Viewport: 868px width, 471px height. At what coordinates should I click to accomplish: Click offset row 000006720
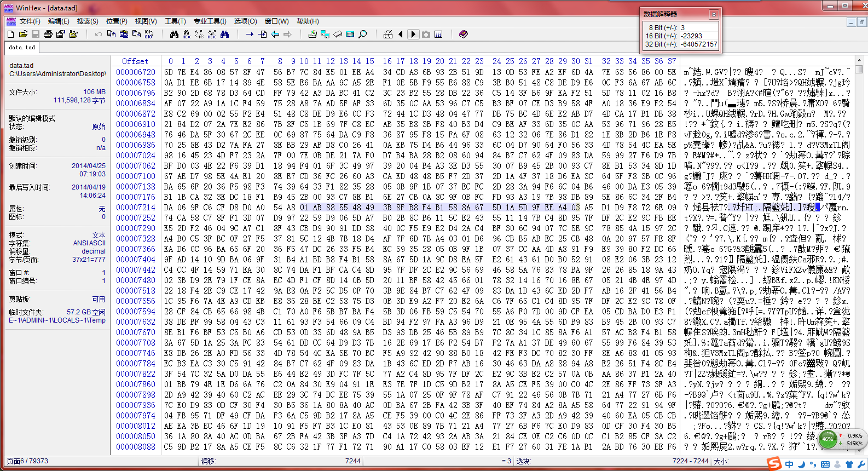136,72
